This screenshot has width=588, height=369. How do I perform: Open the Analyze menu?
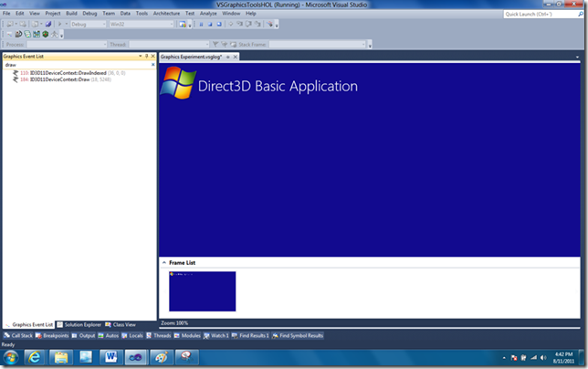tap(208, 13)
